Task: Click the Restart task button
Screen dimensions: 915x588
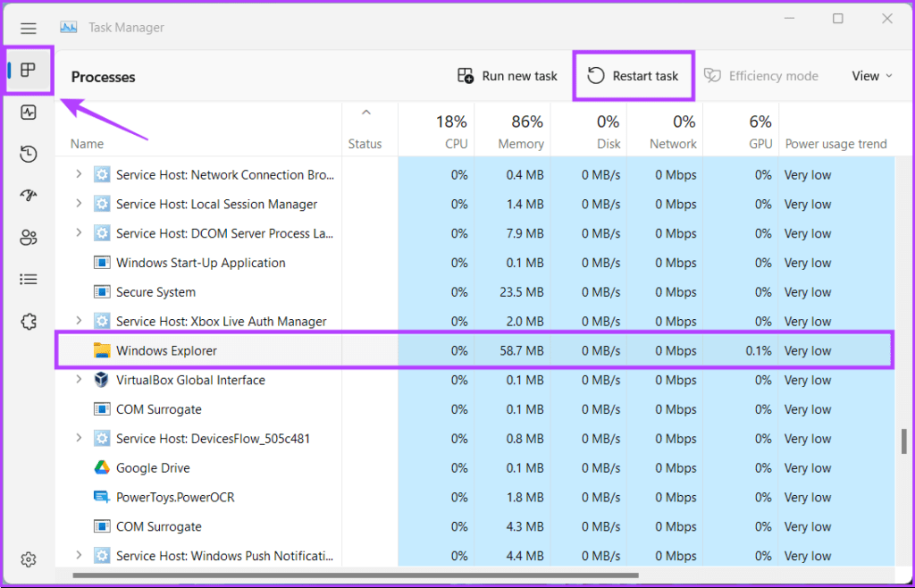Action: click(x=634, y=76)
